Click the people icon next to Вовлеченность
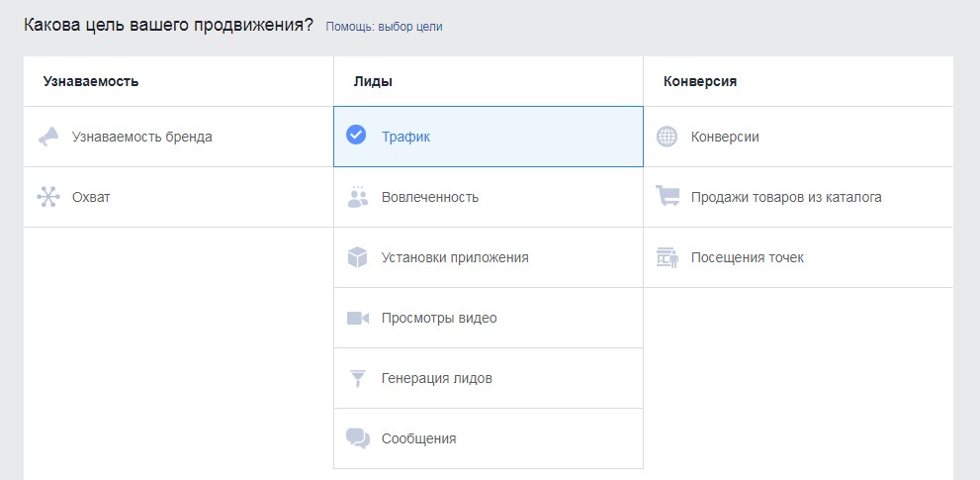Viewport: 980px width, 480px height. coord(358,197)
